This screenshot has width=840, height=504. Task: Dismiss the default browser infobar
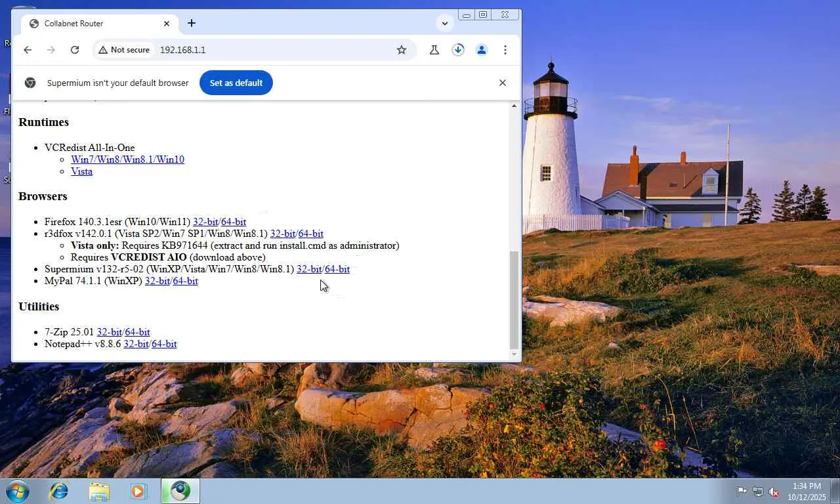click(x=503, y=83)
